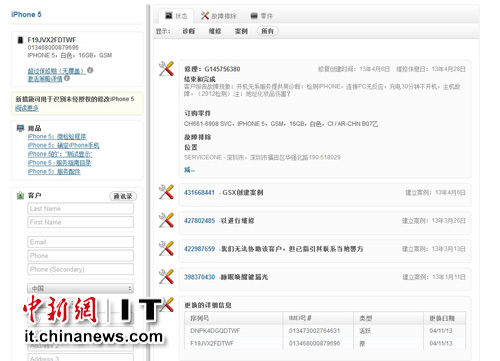Click the First Name input field

[x=81, y=222]
